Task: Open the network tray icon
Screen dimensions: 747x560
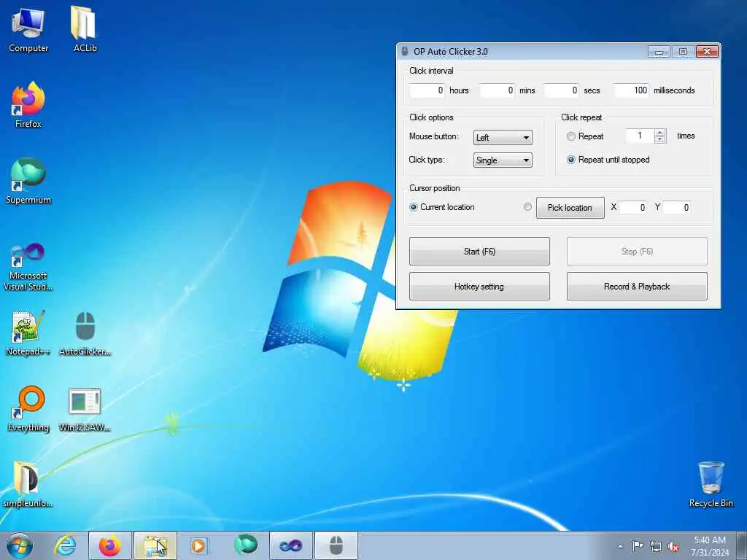Action: tap(656, 547)
